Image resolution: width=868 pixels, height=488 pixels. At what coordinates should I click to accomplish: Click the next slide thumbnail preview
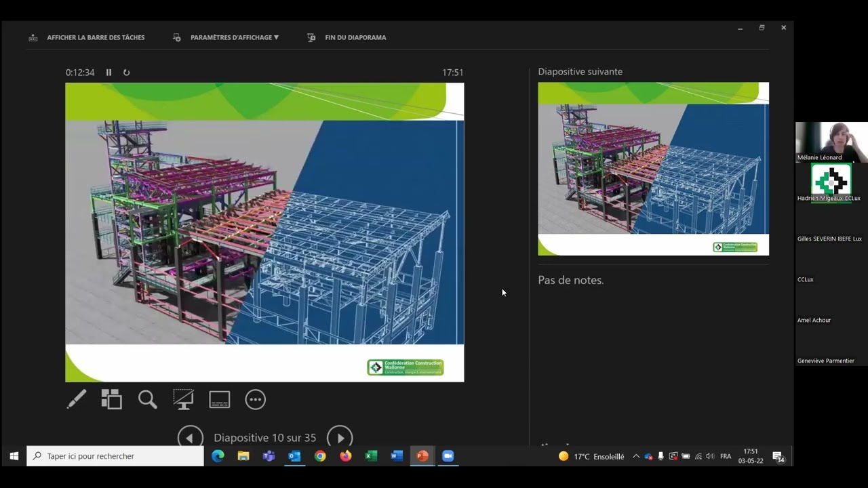pyautogui.click(x=654, y=169)
